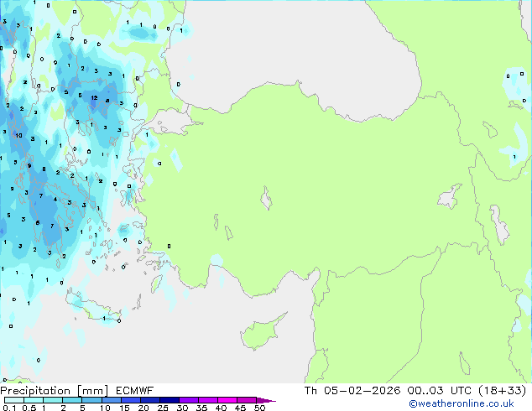Select the 45–50 mm legend swatch
The height and width of the screenshot is (411, 532).
tap(247, 400)
